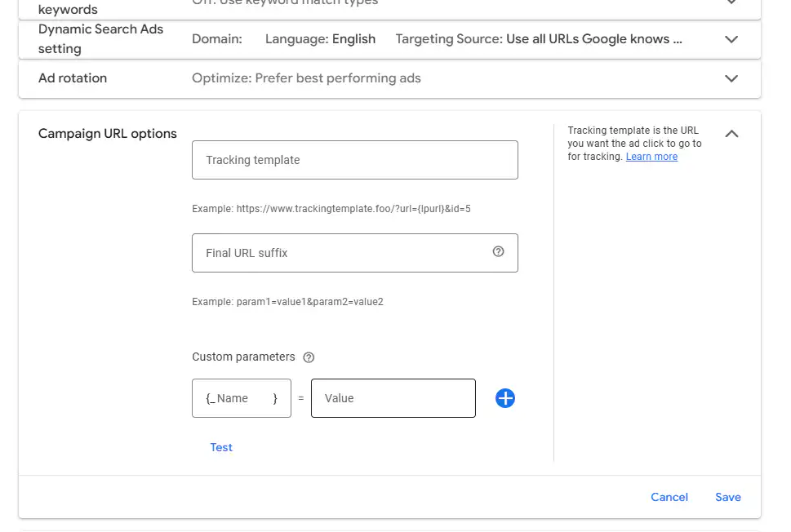The width and height of the screenshot is (791, 532).
Task: Click the Custom parameters label
Action: pyautogui.click(x=243, y=357)
